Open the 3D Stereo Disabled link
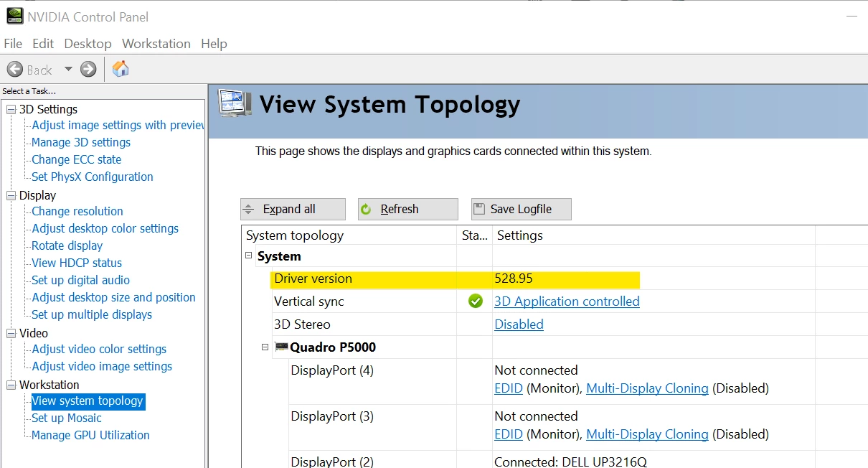868x468 pixels. (519, 324)
